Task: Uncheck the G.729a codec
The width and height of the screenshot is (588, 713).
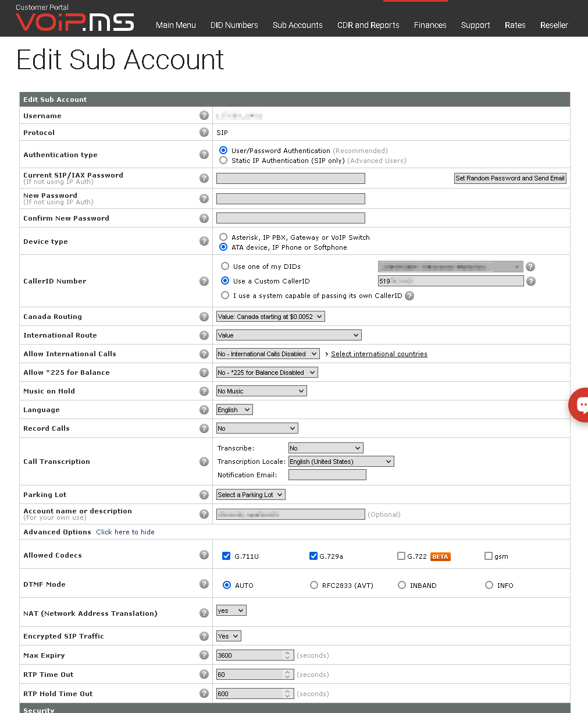Action: 313,556
